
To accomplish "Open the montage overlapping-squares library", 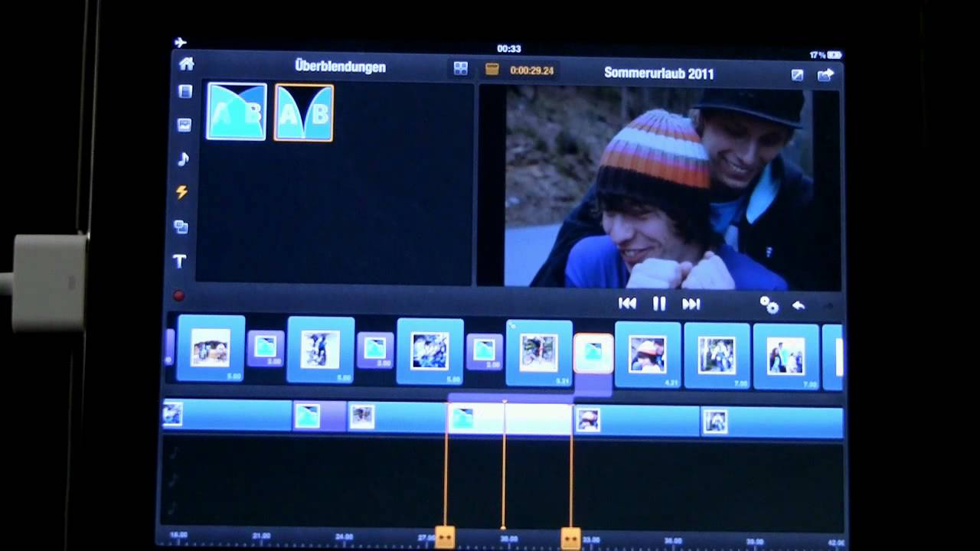I will click(x=181, y=227).
